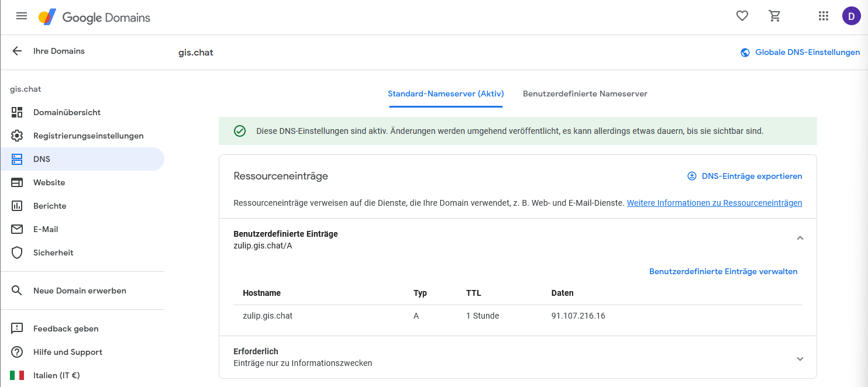Open the hamburger main menu

pyautogui.click(x=22, y=16)
